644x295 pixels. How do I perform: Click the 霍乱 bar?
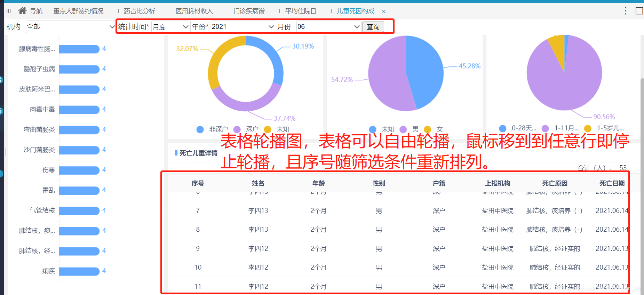tap(79, 190)
